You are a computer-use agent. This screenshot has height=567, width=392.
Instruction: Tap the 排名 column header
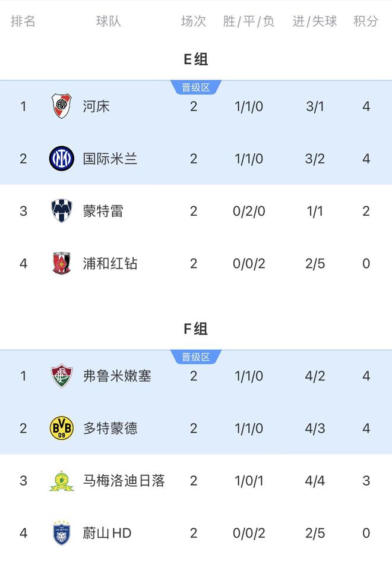click(x=23, y=21)
